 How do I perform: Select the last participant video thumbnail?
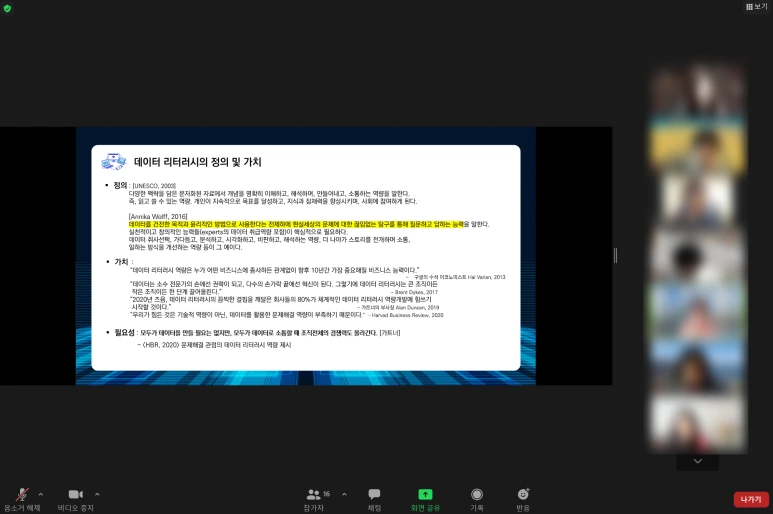698,425
